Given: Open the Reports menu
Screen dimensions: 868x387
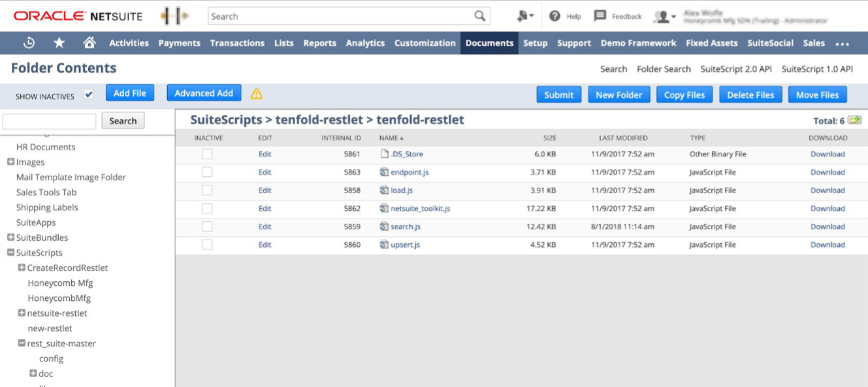Looking at the screenshot, I should (x=319, y=43).
